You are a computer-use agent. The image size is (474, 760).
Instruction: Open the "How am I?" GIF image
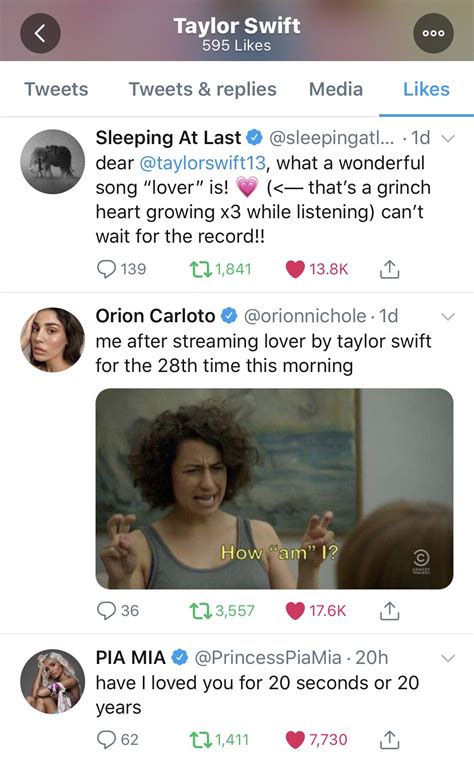274,489
